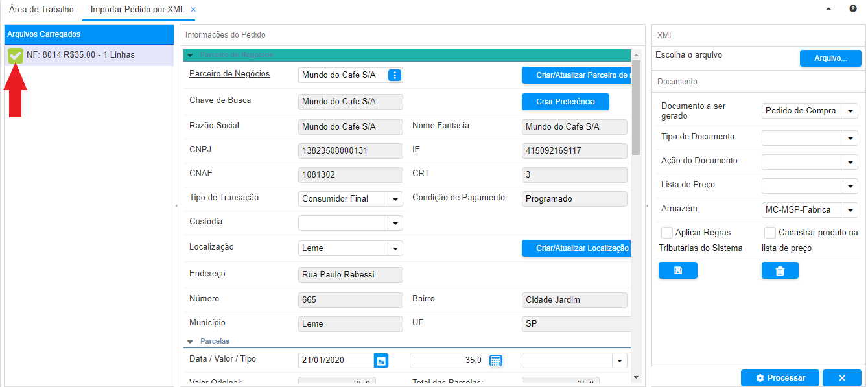Click the help question mark icon

[853, 9]
